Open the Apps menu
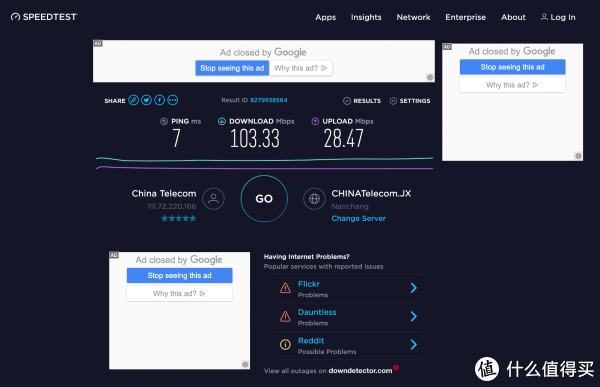Image resolution: width=600 pixels, height=387 pixels. (325, 17)
